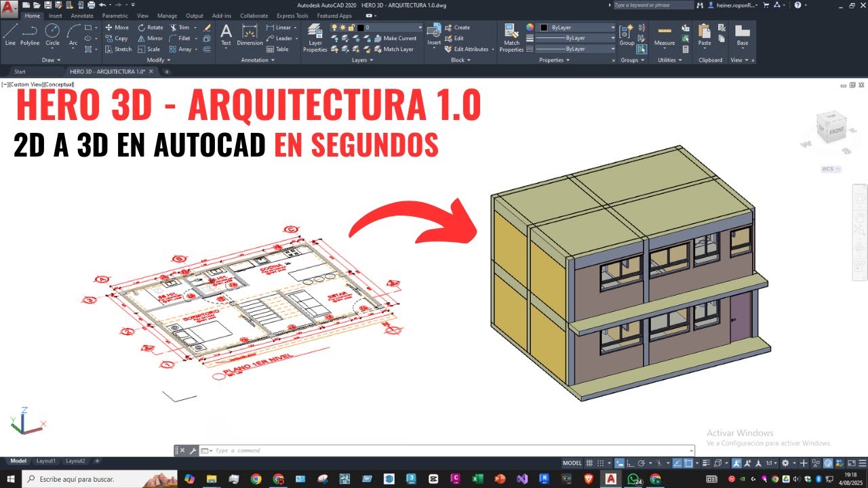Activate the Mirror command
Screen dimensions: 868x488
click(x=150, y=39)
